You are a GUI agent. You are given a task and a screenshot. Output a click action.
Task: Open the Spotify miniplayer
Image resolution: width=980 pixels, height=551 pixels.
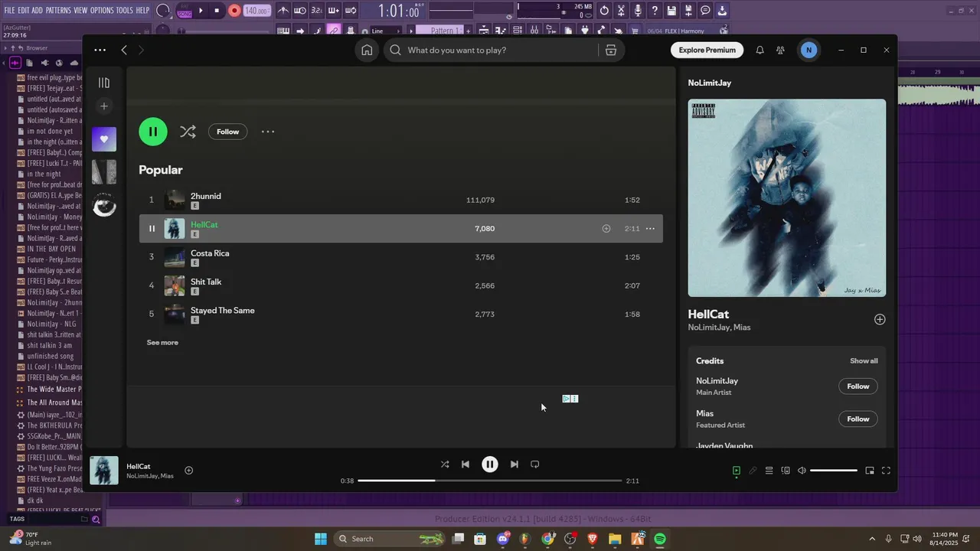coord(870,471)
